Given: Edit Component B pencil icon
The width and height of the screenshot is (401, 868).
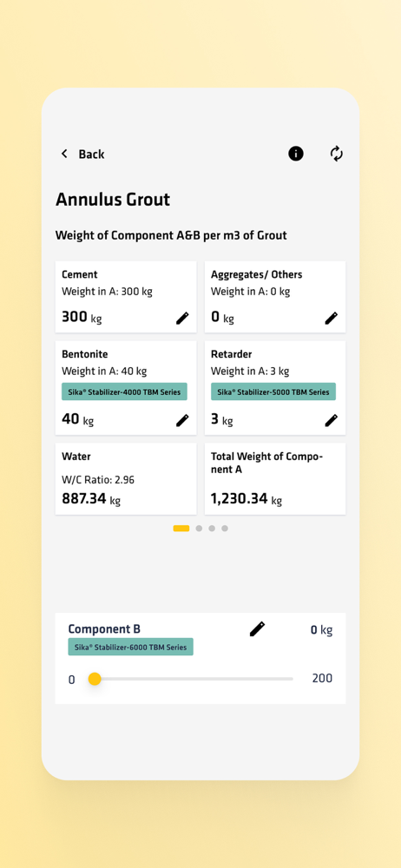Looking at the screenshot, I should point(257,628).
